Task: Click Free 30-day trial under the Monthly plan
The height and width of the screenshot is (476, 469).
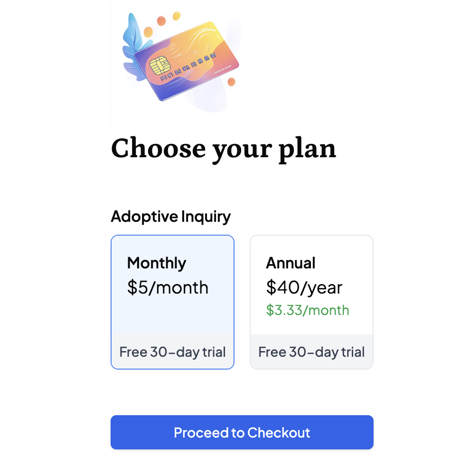Action: point(172,352)
